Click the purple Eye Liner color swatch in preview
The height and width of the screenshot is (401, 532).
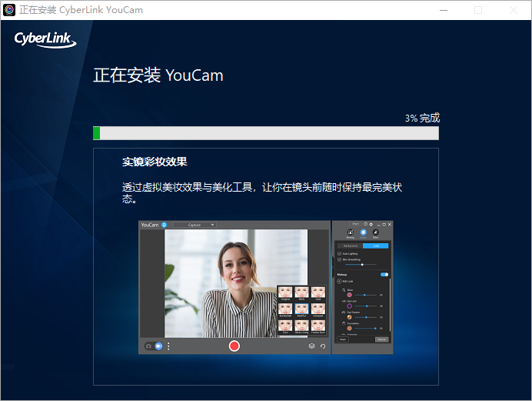pyautogui.click(x=350, y=306)
